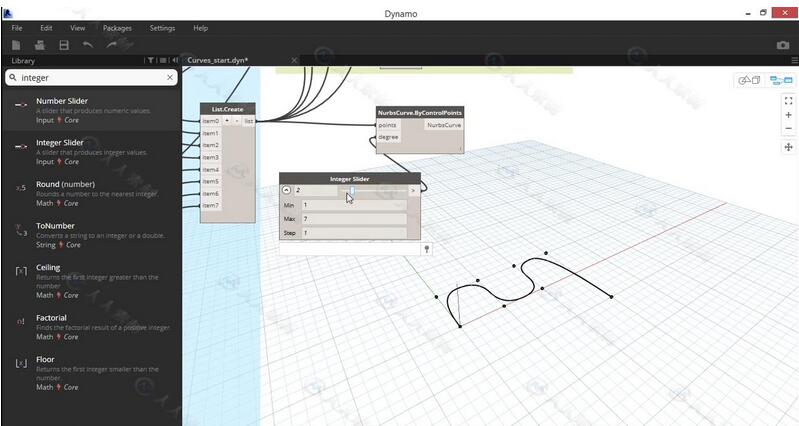Switch to the graph view toggle
Image resolution: width=799 pixels, height=426 pixels.
(780, 80)
